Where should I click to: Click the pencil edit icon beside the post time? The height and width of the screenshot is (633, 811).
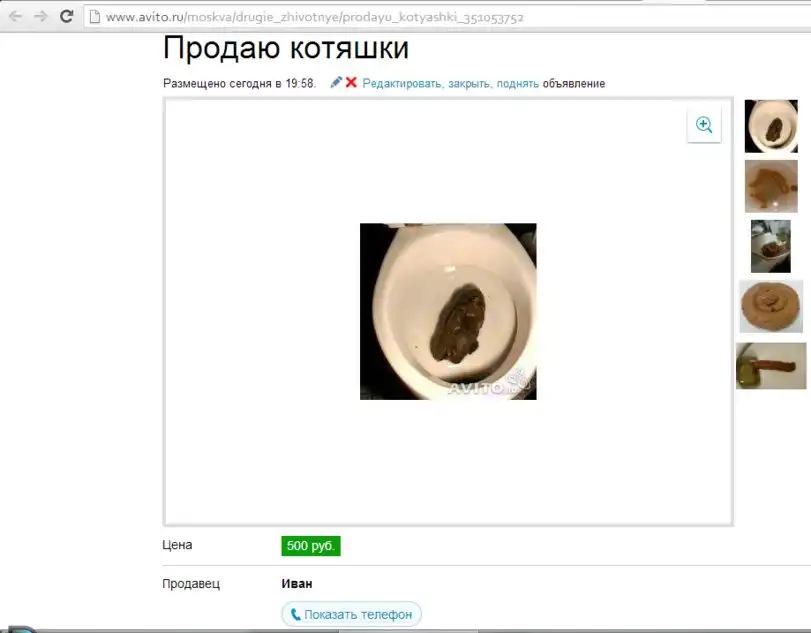(336, 83)
